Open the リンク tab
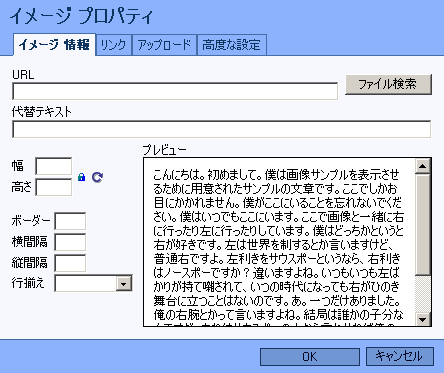 pyautogui.click(x=114, y=45)
